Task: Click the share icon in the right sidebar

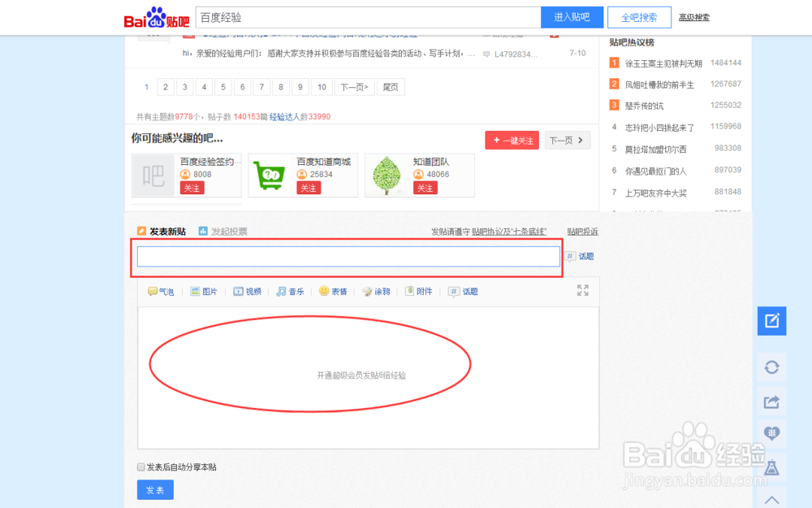Action: coord(771,402)
